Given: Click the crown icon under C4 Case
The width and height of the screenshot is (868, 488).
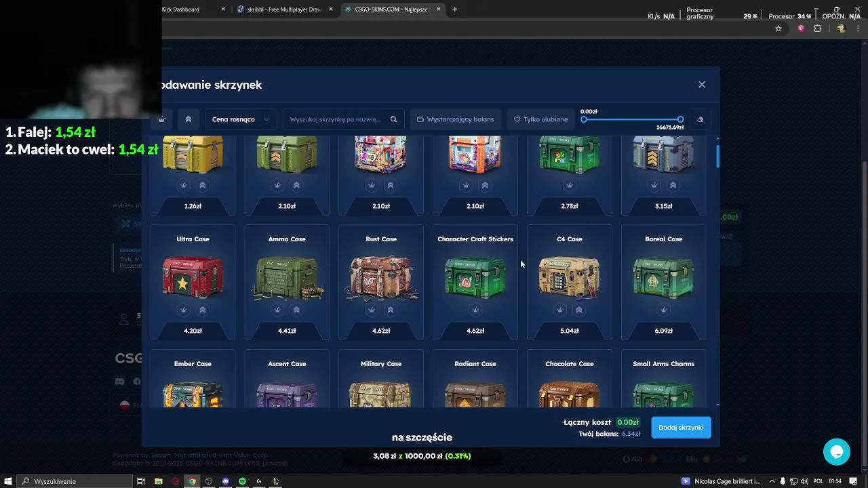Looking at the screenshot, I should pyautogui.click(x=559, y=310).
